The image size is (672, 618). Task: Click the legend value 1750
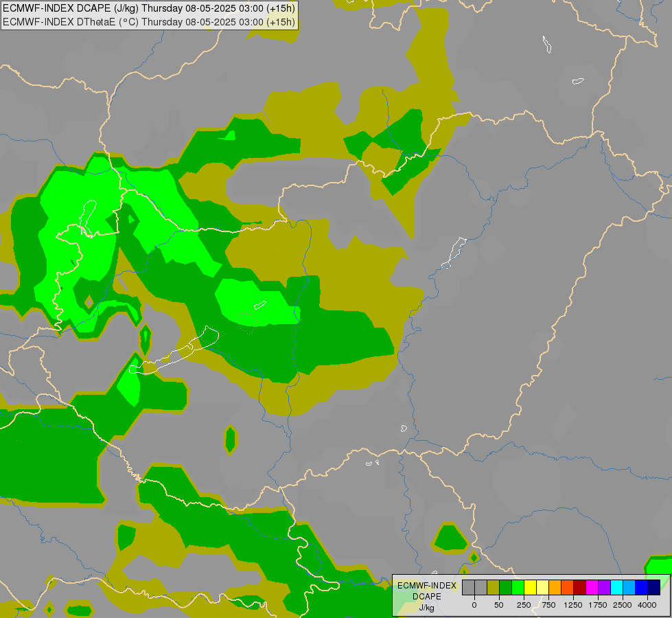(598, 605)
